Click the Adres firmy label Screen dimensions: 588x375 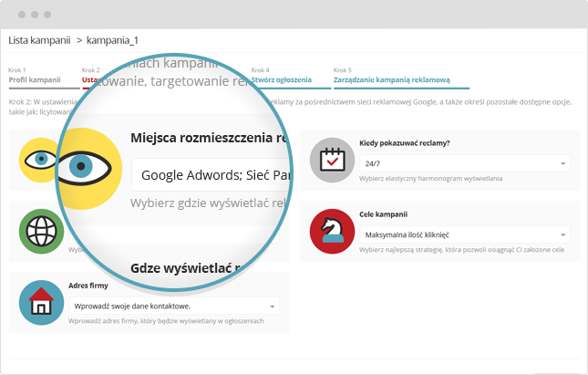(x=88, y=286)
